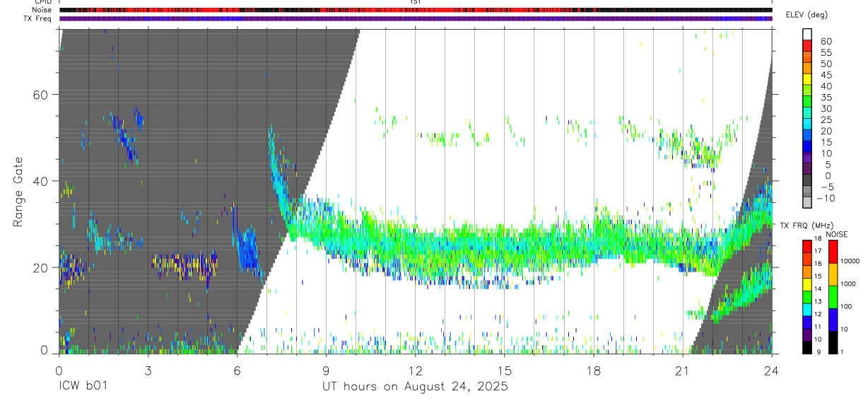Click the black bottom segment of the NOISE color bar
This screenshot has width=868, height=401.
click(832, 342)
